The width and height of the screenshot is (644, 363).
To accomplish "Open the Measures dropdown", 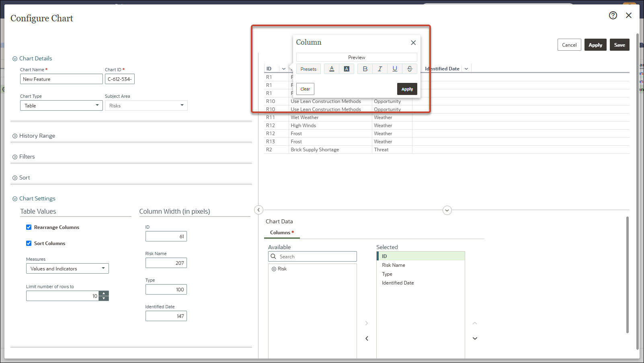I will [x=68, y=268].
